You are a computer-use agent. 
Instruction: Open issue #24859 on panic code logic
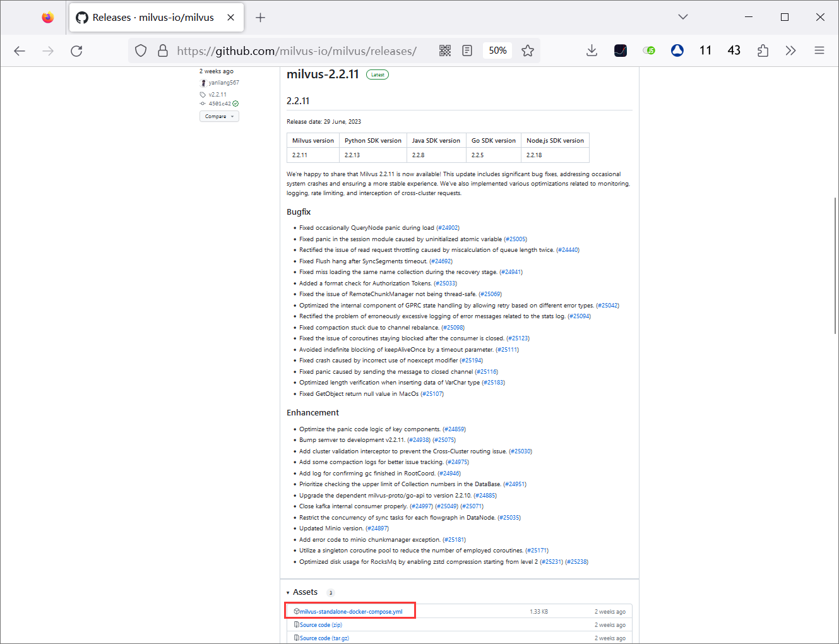click(x=455, y=429)
